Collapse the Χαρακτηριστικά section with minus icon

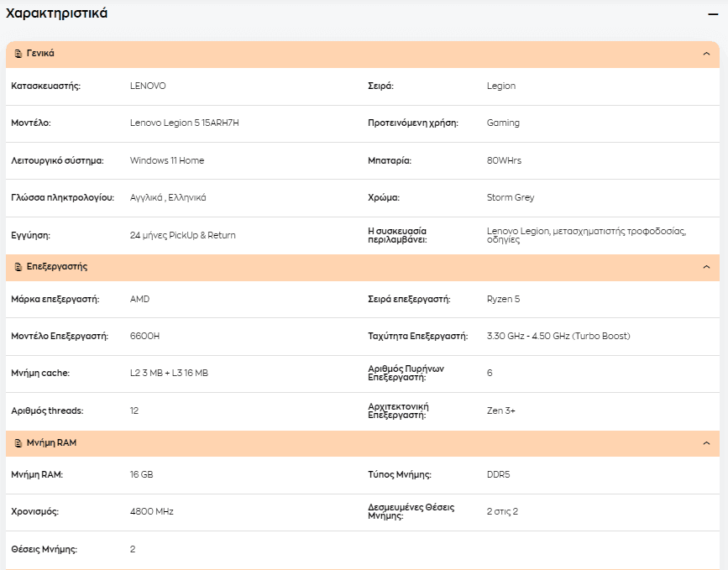click(713, 14)
